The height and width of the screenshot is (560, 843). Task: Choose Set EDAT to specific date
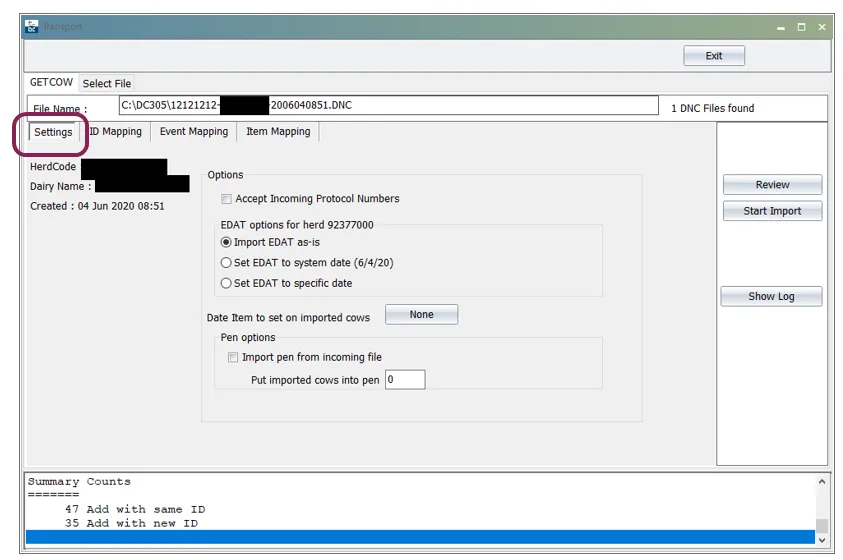(x=226, y=283)
